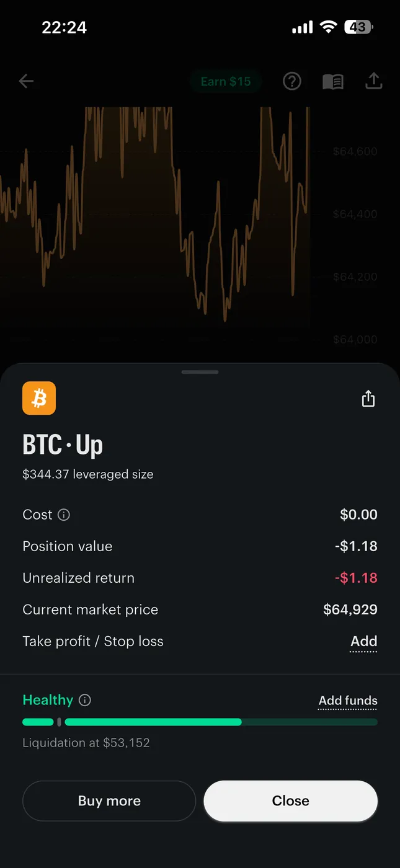This screenshot has width=400, height=868.
Task: Tap the Add funds link
Action: tap(348, 701)
